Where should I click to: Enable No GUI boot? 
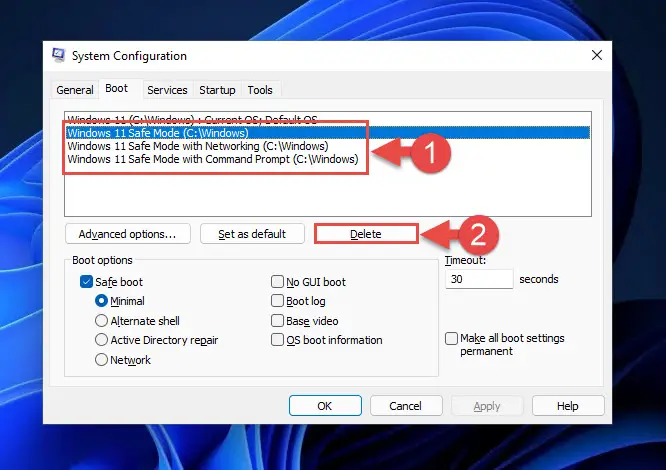pos(277,282)
